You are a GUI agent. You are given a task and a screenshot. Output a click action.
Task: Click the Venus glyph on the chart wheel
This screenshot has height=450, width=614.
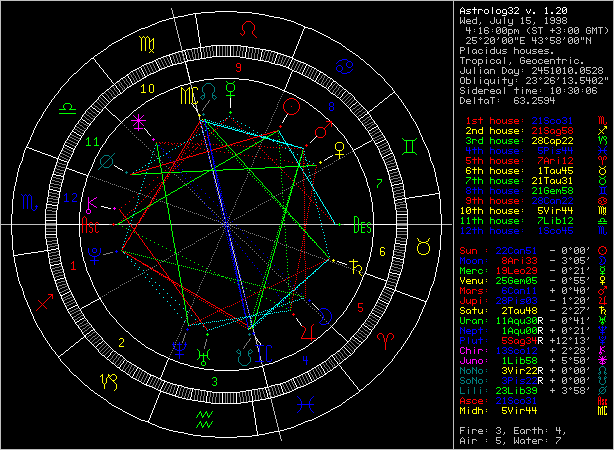[340, 150]
